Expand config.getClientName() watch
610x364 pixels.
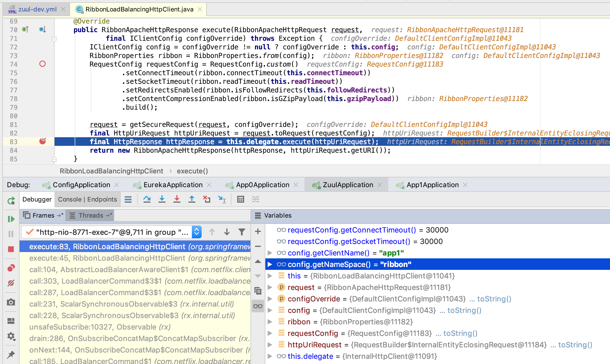coord(270,253)
